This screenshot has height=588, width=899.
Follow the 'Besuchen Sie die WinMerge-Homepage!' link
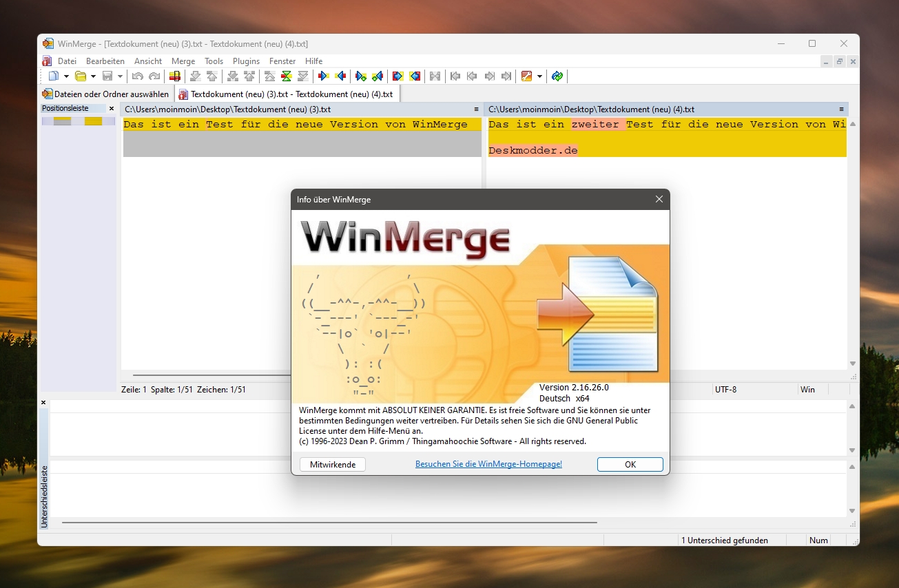click(488, 465)
